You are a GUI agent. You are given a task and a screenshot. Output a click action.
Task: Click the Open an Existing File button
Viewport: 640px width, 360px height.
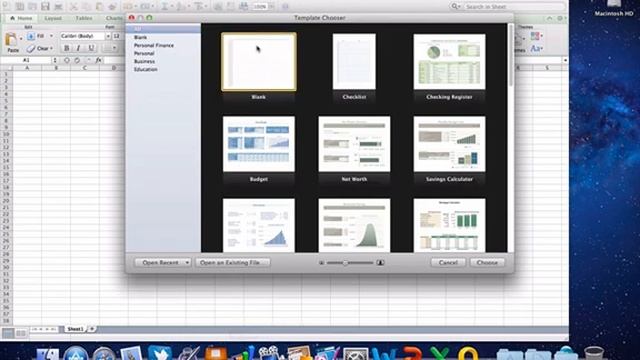click(232, 262)
